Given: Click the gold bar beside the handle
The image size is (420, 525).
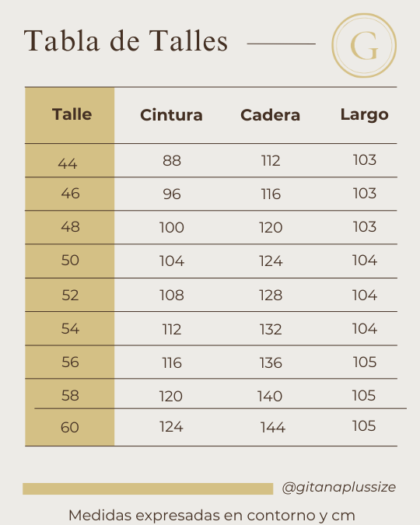Looking at the screenshot, I should (x=148, y=489).
